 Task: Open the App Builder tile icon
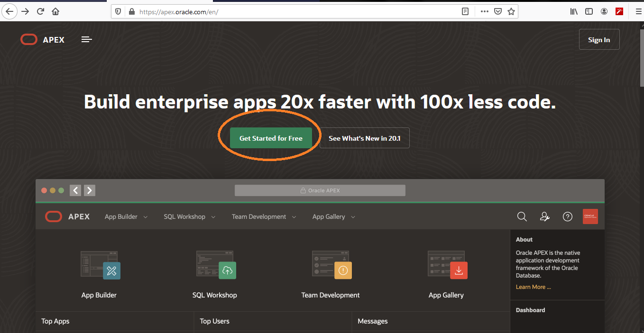[x=100, y=265]
